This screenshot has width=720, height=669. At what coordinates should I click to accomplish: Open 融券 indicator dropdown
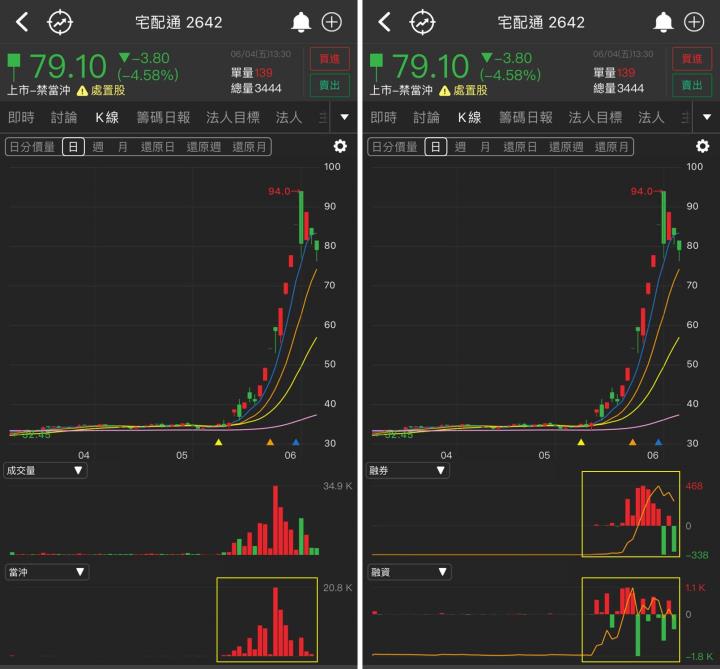[x=408, y=470]
